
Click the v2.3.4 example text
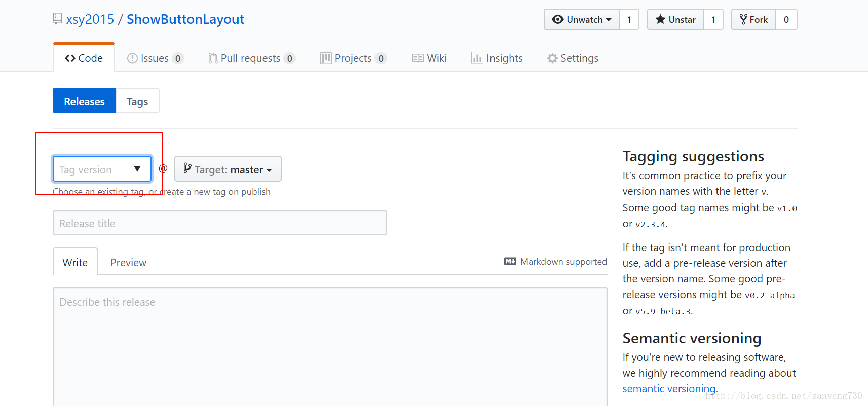click(x=650, y=224)
